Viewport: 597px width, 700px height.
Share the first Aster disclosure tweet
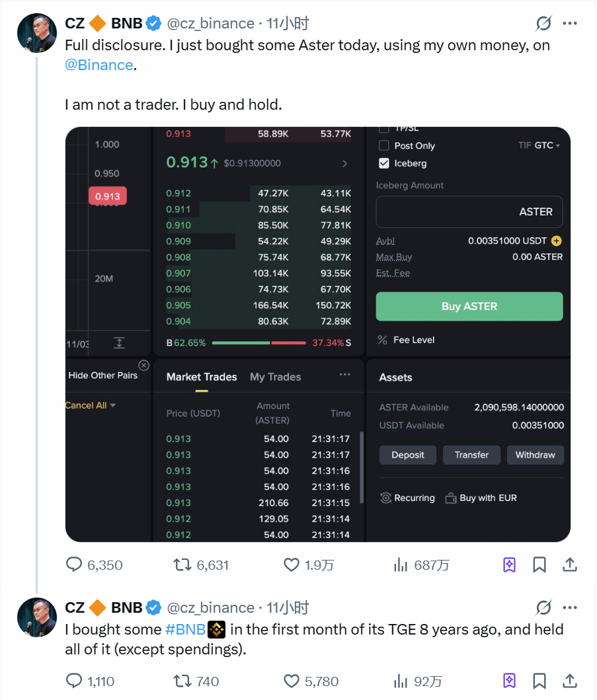[570, 565]
